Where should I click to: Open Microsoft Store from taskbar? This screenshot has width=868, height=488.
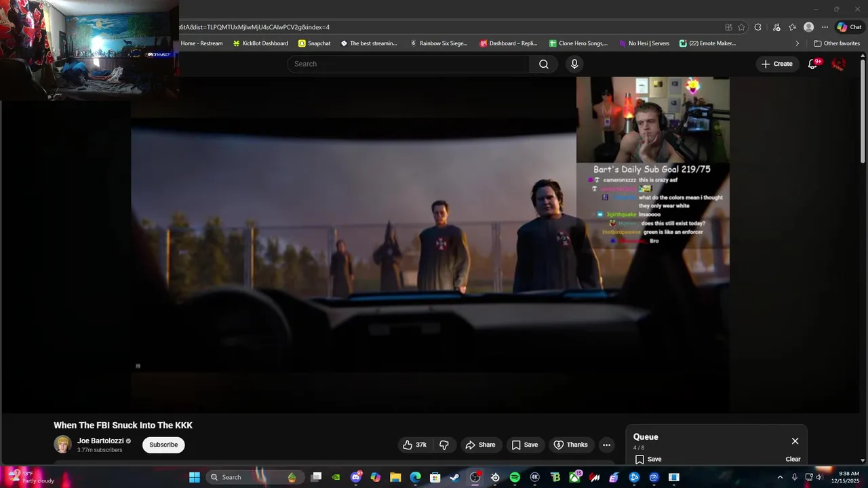[435, 477]
